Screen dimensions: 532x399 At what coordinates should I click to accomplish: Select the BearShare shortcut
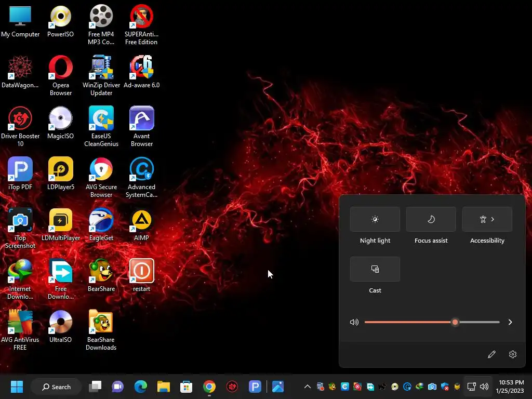101,275
